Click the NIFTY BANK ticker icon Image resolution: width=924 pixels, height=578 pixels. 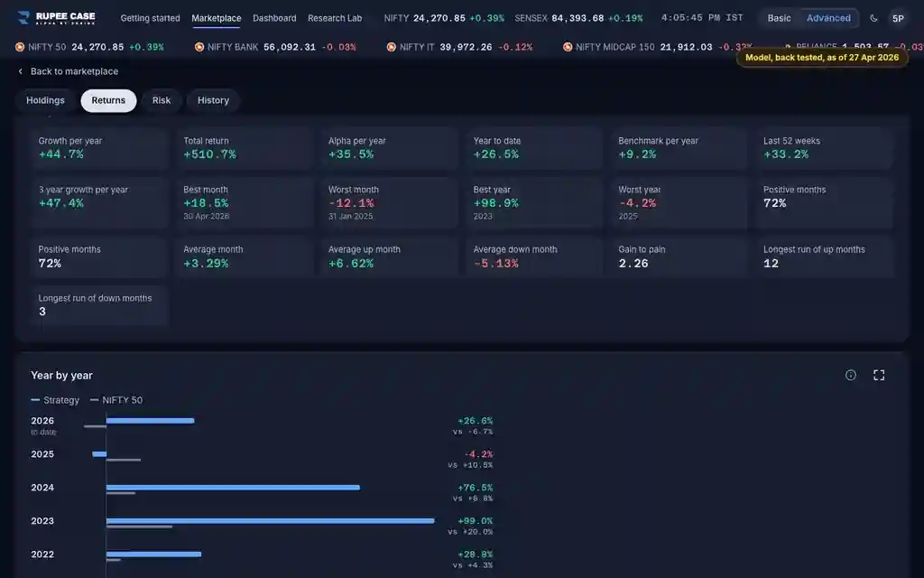click(199, 47)
